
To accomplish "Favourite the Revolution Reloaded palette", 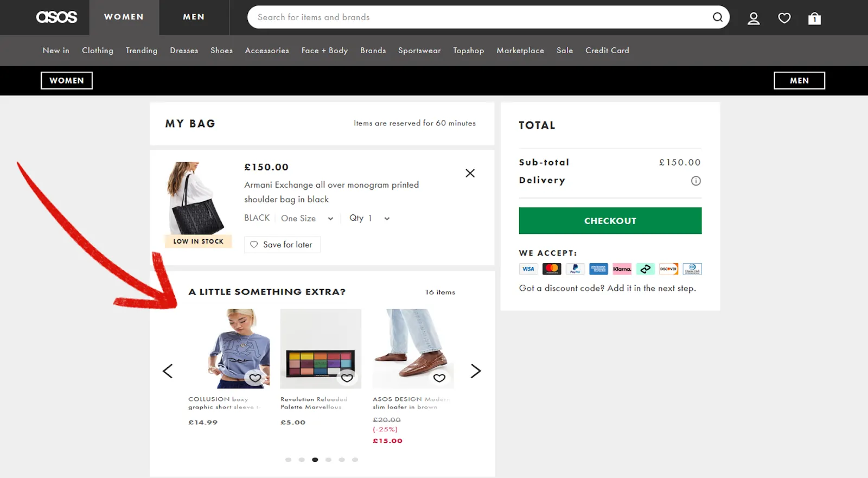I will (347, 378).
